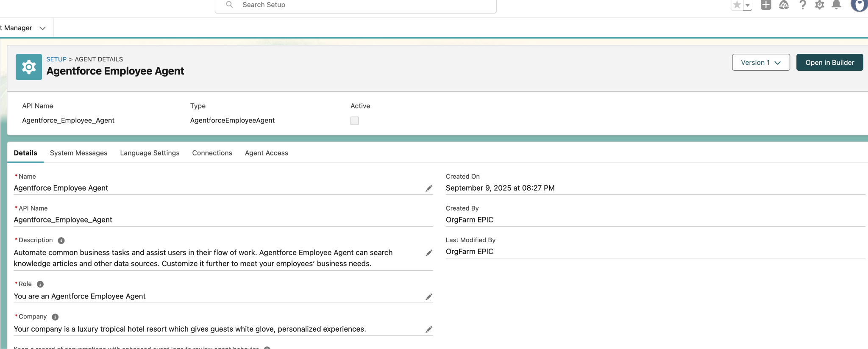Follow the SETUP breadcrumb link
The image size is (868, 349).
coord(56,59)
